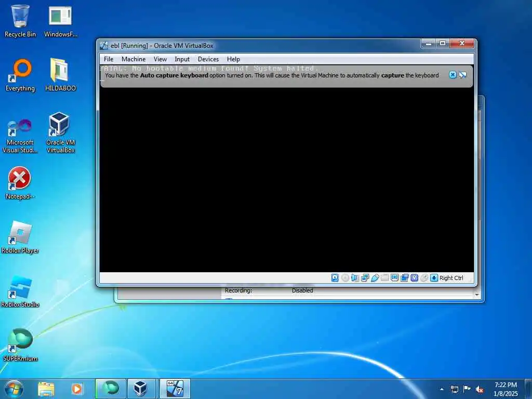The width and height of the screenshot is (532, 399).
Task: Click the scroll-down arrow in the Manager window
Action: (477, 295)
